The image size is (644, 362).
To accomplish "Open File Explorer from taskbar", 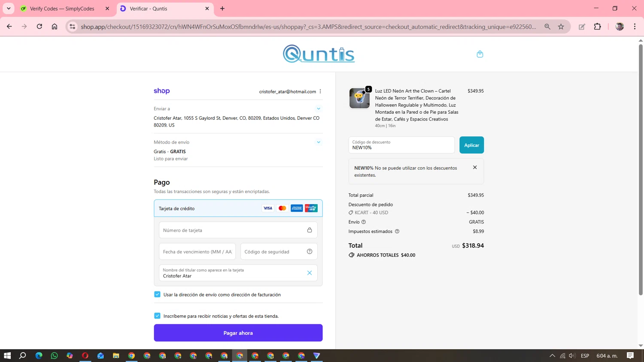I will (116, 356).
